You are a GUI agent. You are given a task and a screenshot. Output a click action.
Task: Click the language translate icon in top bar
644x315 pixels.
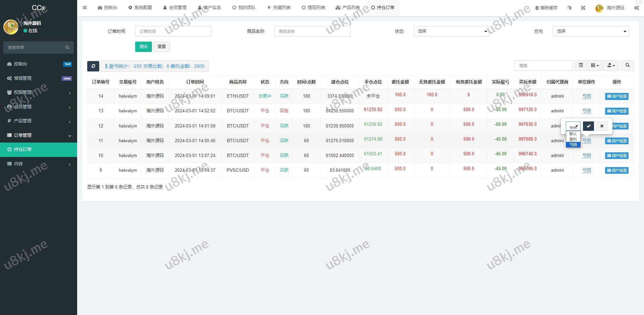pyautogui.click(x=569, y=8)
